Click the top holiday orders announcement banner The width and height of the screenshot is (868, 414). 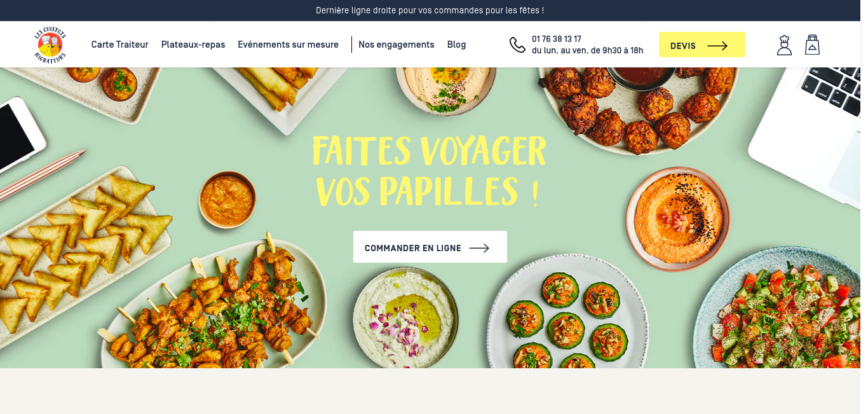click(x=430, y=10)
